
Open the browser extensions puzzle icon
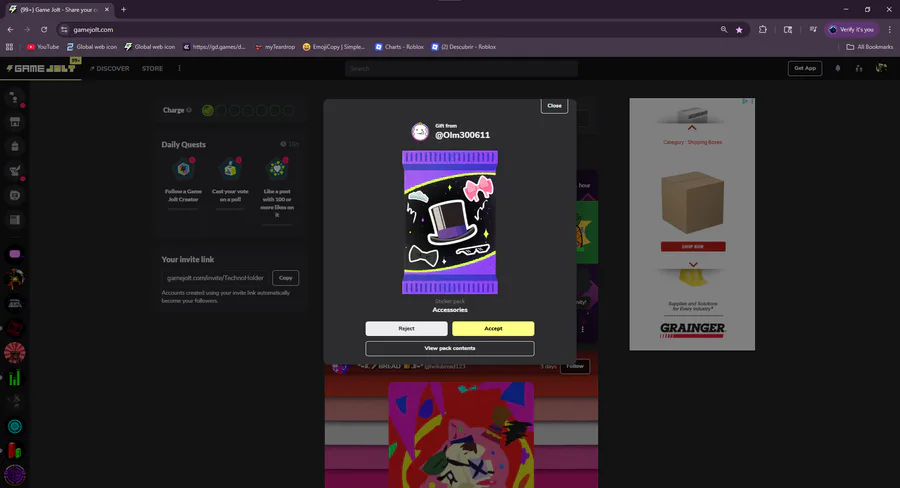click(763, 29)
